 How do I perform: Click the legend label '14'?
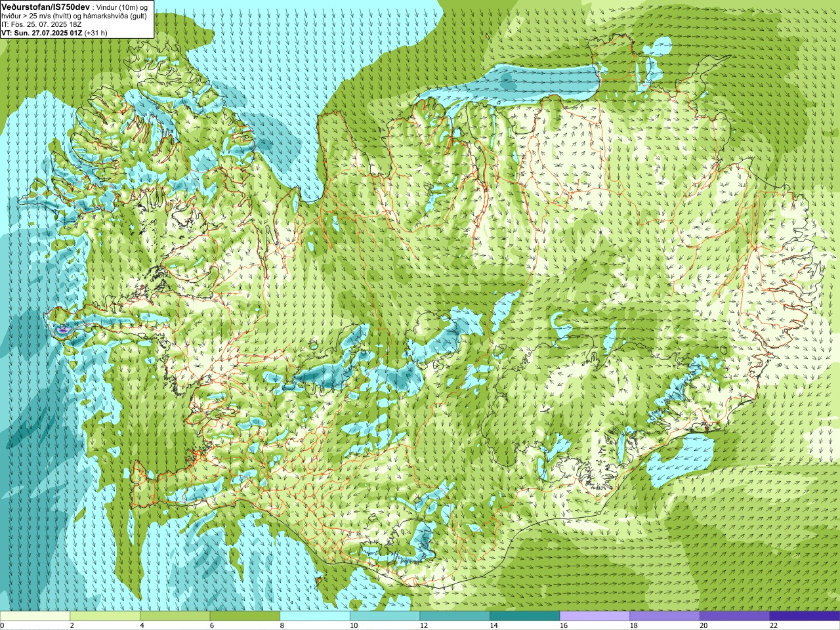pos(493,625)
